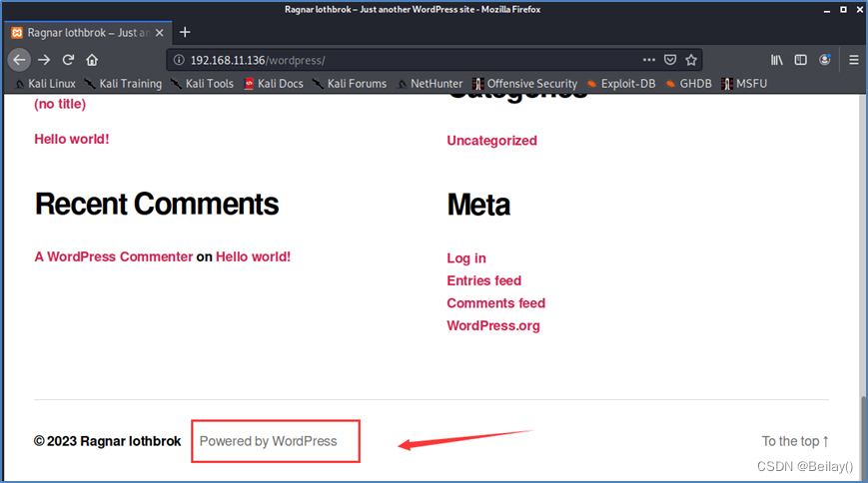Image resolution: width=868 pixels, height=483 pixels.
Task: Open the NetHunter bookmark
Action: tap(431, 84)
